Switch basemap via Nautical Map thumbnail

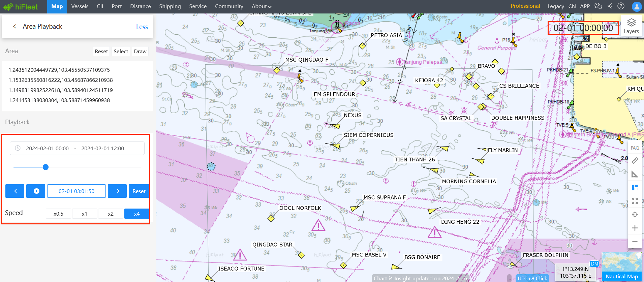point(622,267)
